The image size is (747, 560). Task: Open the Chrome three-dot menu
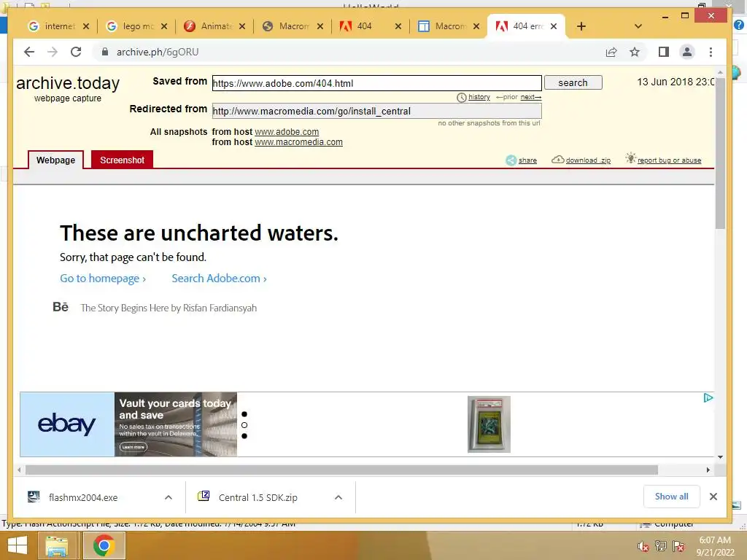(x=711, y=52)
